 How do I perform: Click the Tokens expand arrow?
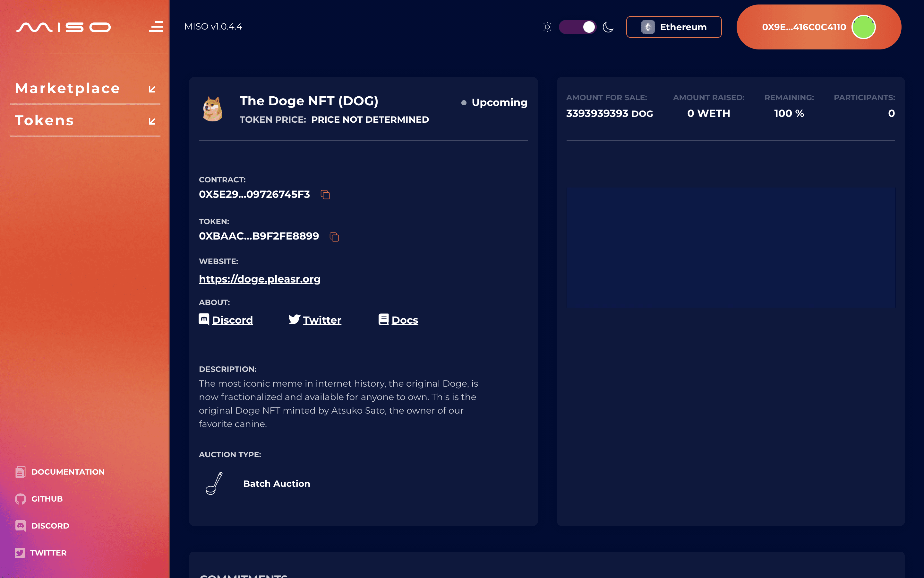[x=152, y=121]
